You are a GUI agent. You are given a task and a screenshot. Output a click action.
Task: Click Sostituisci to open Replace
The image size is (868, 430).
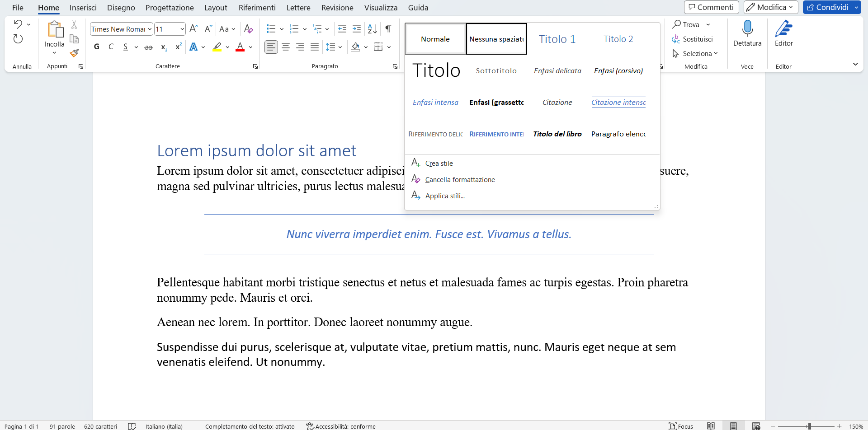pos(698,39)
